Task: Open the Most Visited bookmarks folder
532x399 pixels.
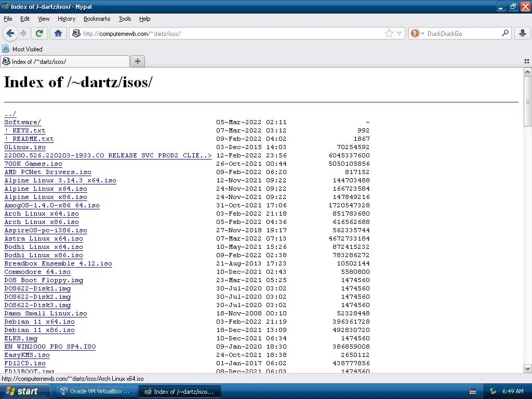Action: click(22, 49)
